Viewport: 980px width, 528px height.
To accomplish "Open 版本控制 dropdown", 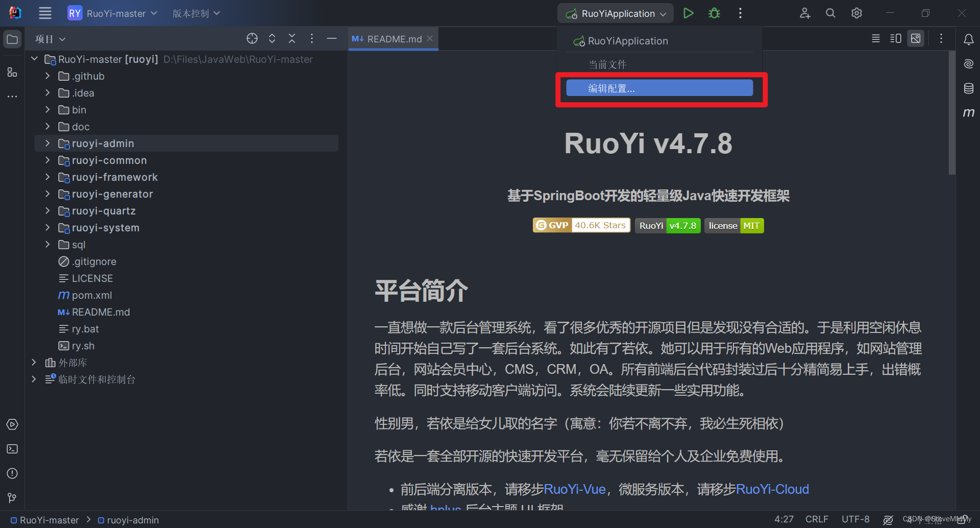I will click(x=196, y=13).
